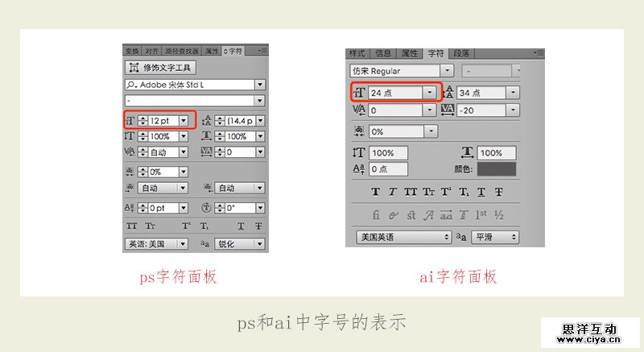Toggle small caps Tr in 仿宋 panel

pos(428,192)
